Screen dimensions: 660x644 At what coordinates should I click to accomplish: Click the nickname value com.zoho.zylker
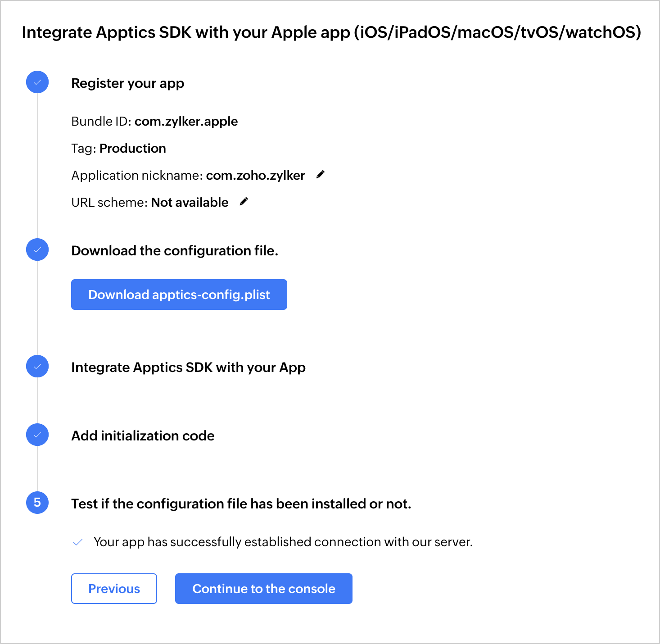(256, 175)
